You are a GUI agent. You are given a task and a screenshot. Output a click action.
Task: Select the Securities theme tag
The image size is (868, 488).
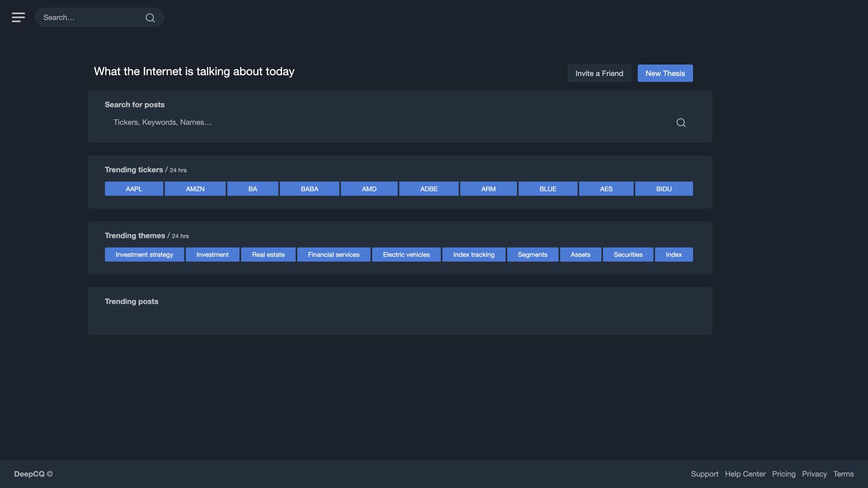(x=627, y=254)
